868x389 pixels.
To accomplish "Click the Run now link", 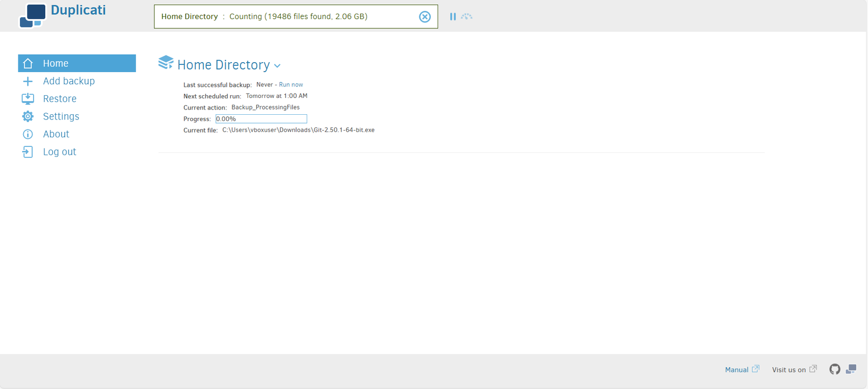I will coord(291,85).
